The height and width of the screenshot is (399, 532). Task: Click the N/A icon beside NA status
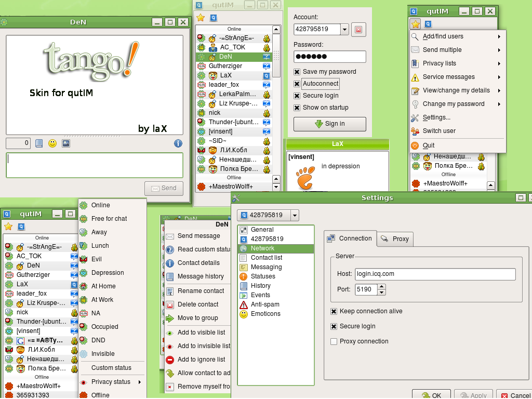pos(84,313)
